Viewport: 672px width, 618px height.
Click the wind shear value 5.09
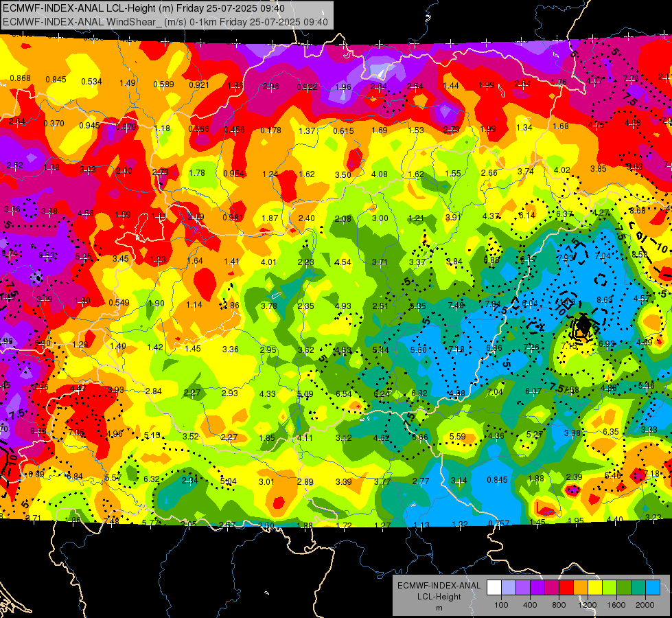(305, 393)
